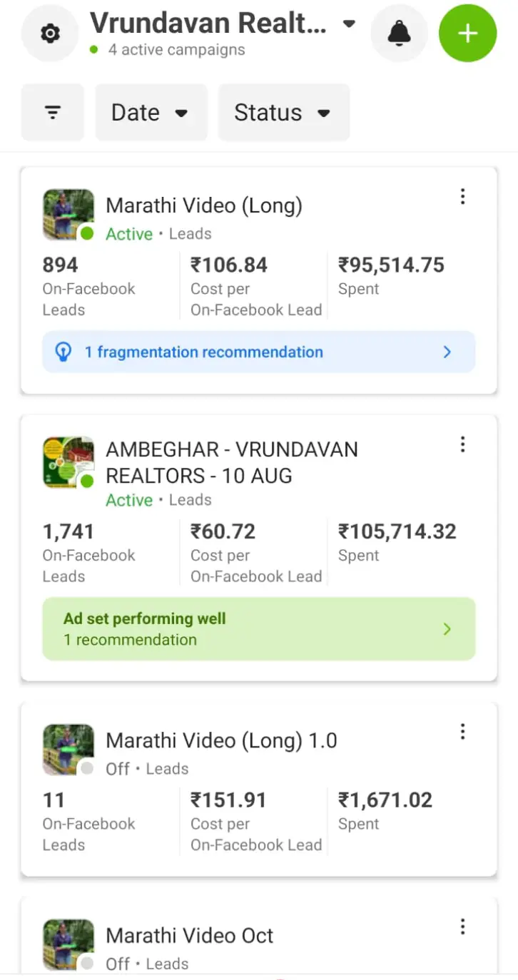Open more options for Marathi Video (Long)
This screenshot has height=980, width=518.
coord(462,197)
